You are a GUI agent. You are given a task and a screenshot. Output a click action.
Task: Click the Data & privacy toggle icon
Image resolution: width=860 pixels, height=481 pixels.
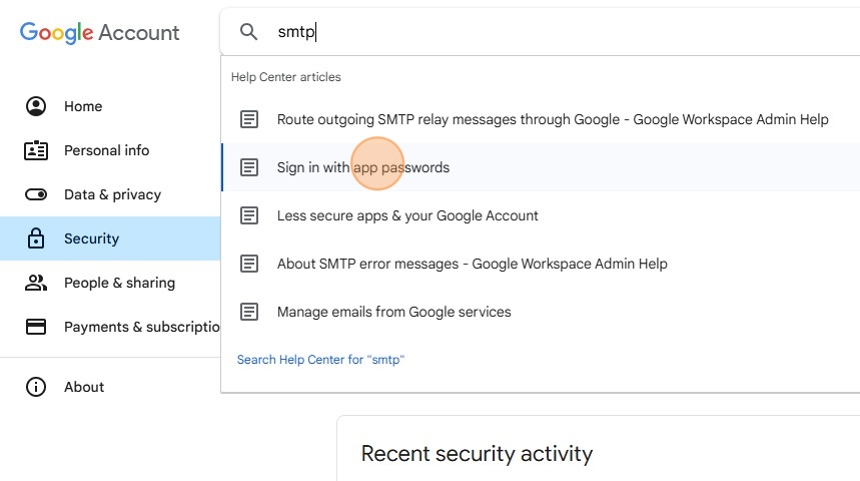[x=36, y=194]
